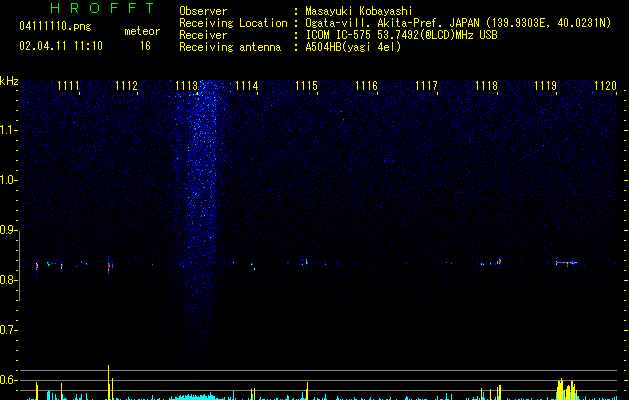Click the 1.1 frequency axis label
This screenshot has width=629, height=400.
click(8, 130)
